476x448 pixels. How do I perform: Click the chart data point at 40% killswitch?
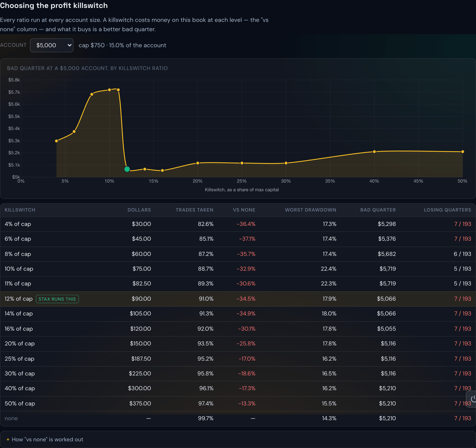pyautogui.click(x=374, y=152)
